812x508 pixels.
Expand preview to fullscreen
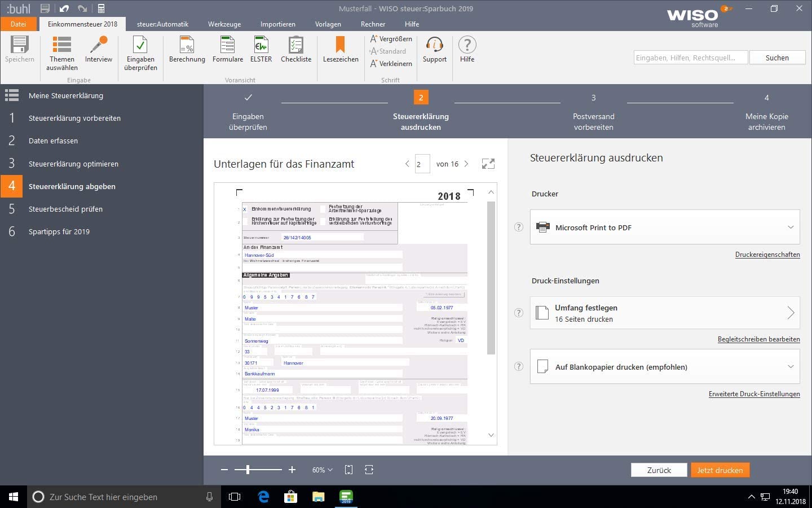[x=488, y=164]
